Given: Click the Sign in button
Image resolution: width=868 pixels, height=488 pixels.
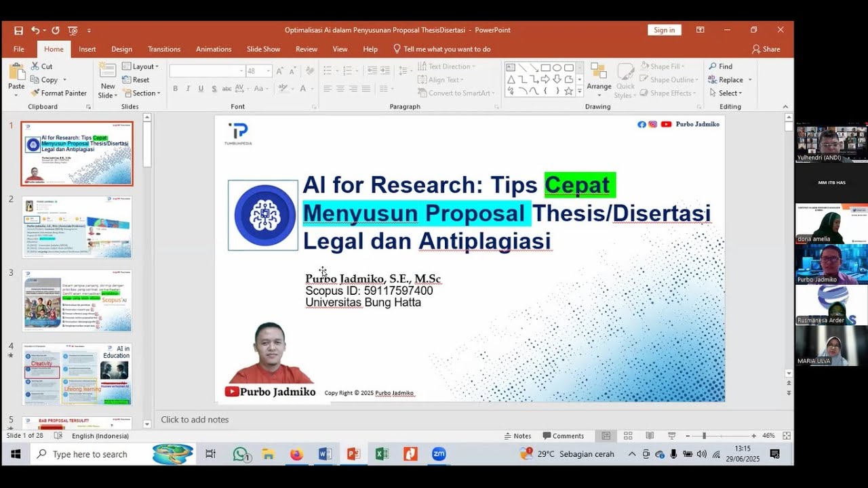Looking at the screenshot, I should (x=665, y=30).
